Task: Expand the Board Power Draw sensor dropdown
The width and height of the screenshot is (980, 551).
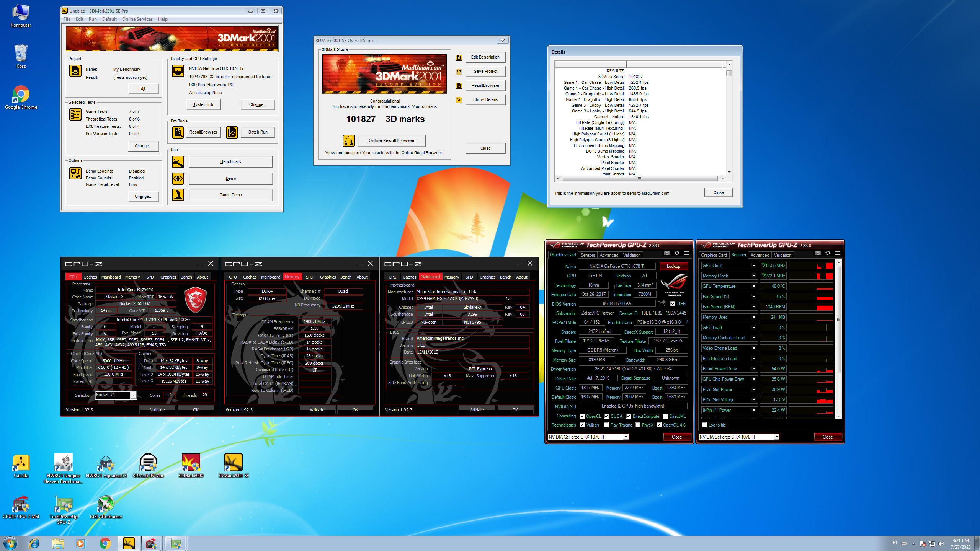Action: click(x=753, y=369)
